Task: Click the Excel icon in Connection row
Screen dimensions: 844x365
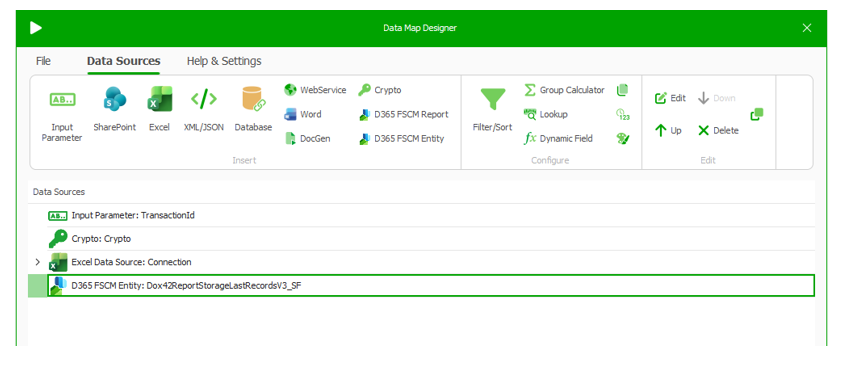Action: coord(58,262)
